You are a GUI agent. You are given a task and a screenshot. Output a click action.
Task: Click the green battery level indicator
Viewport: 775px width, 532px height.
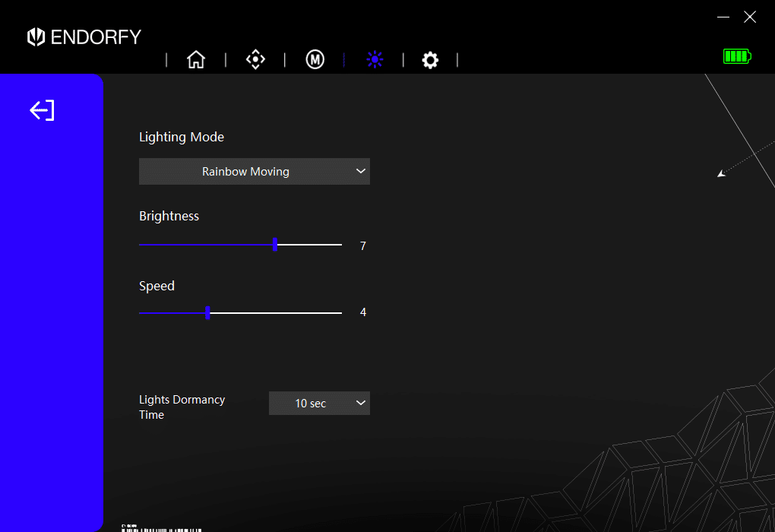(x=736, y=56)
